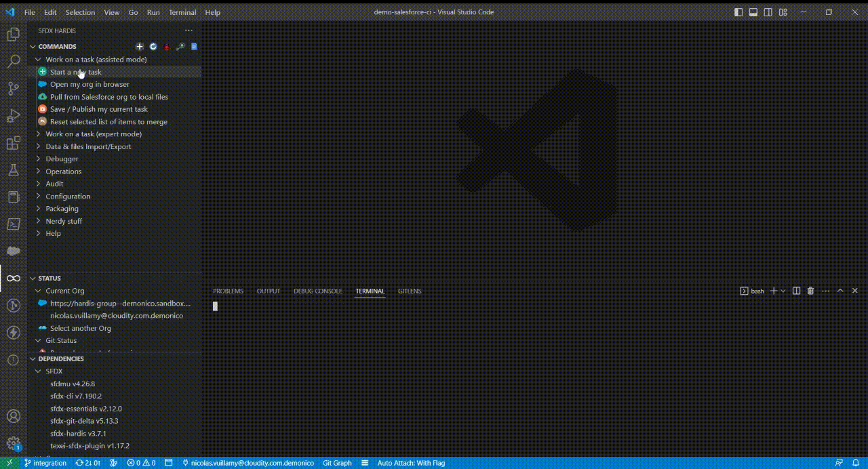The width and height of the screenshot is (868, 469).
Task: Open the Search view in the activity bar
Action: click(x=13, y=62)
